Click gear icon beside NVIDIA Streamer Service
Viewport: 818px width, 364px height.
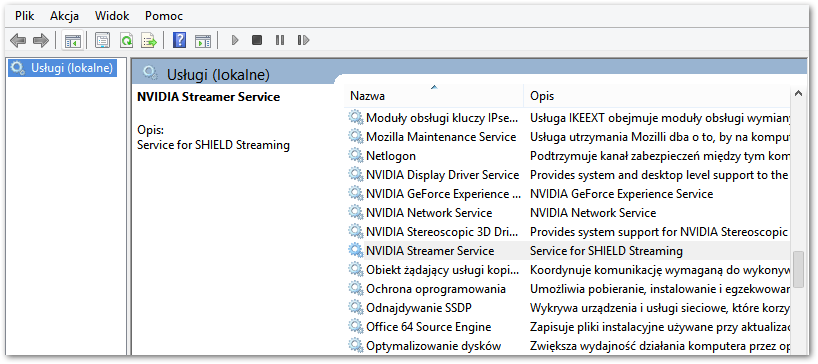356,250
